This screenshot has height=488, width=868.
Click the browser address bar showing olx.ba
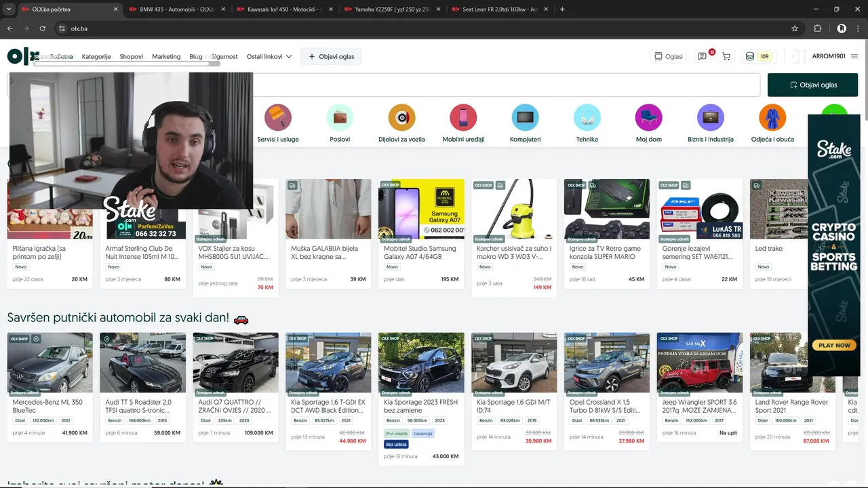tap(420, 28)
